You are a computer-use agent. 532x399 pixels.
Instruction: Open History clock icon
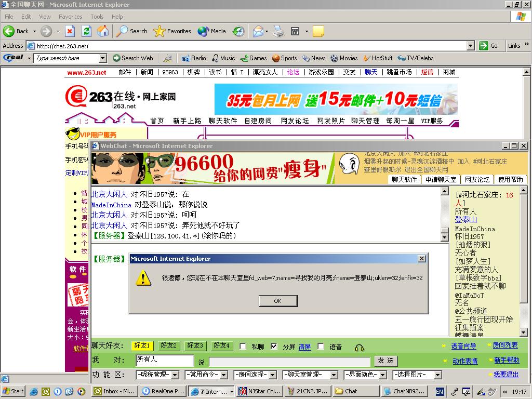click(x=238, y=31)
